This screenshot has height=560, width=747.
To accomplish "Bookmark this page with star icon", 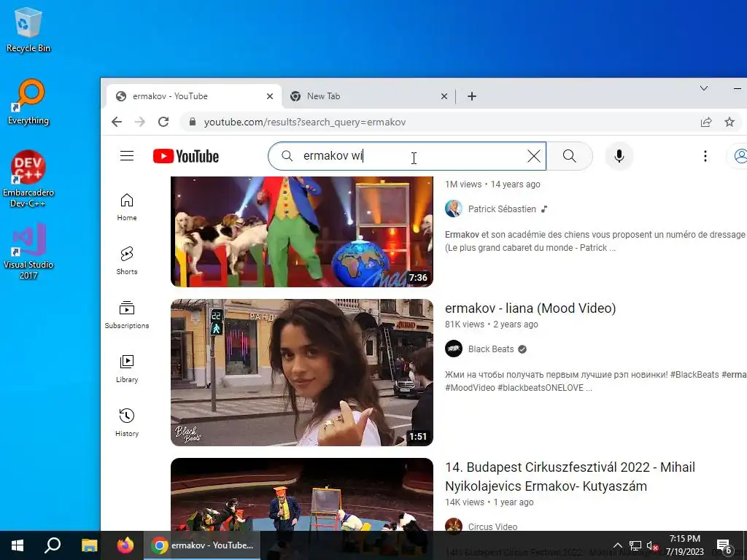I will 729,122.
